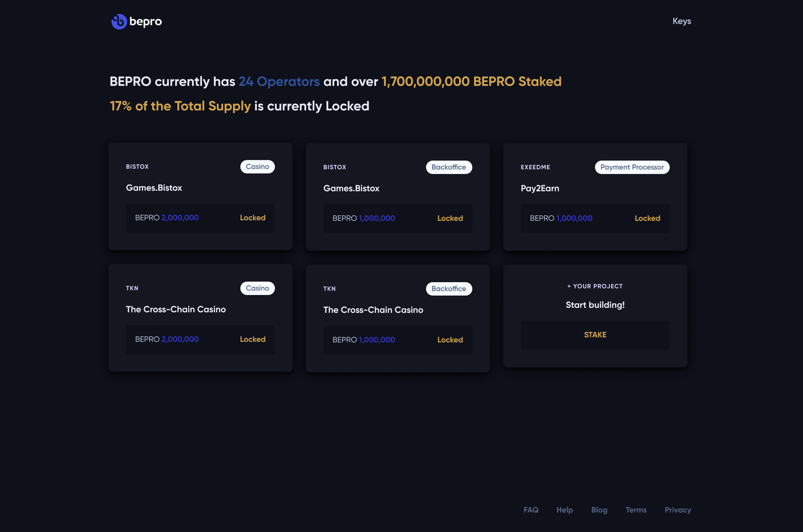Open the Terms footer link
The width and height of the screenshot is (803, 532).
click(x=636, y=510)
